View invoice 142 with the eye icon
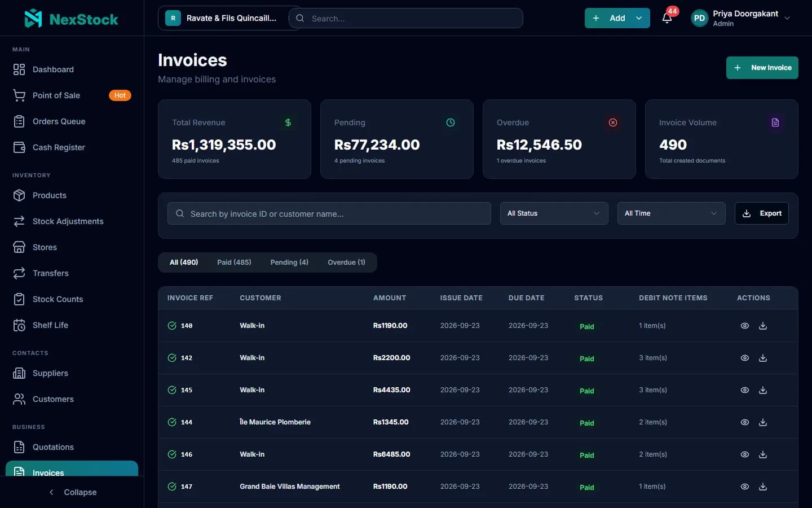 [x=745, y=358]
